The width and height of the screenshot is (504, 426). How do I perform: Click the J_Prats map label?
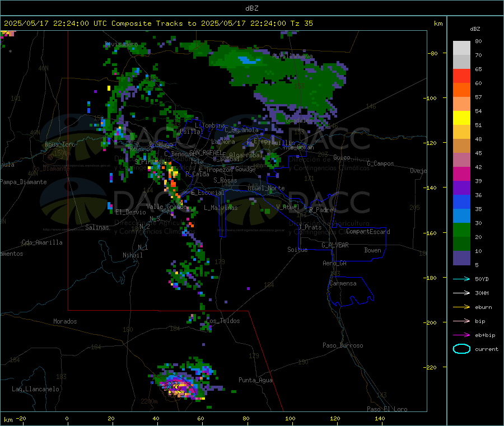point(310,227)
